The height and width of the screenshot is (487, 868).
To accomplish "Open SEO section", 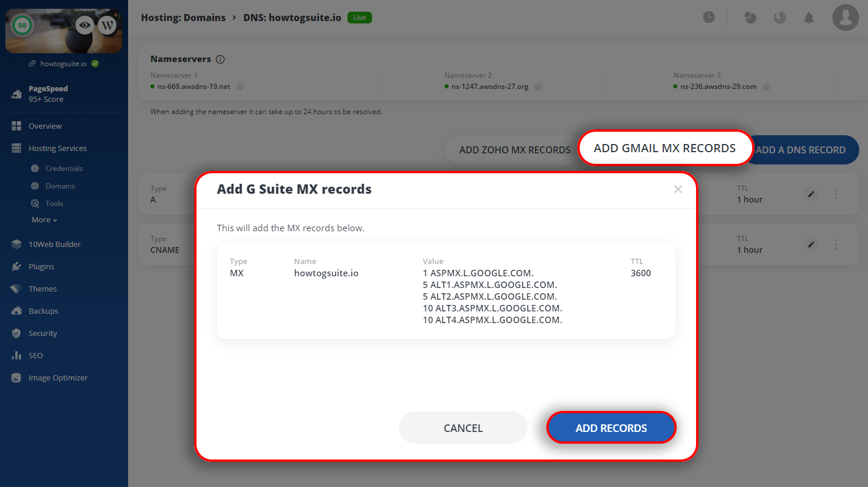I will click(36, 355).
